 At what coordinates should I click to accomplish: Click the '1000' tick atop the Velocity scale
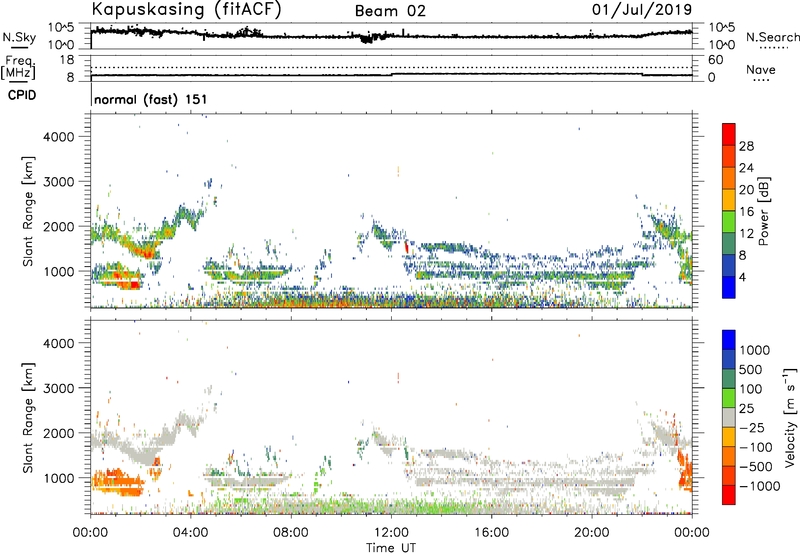[754, 350]
